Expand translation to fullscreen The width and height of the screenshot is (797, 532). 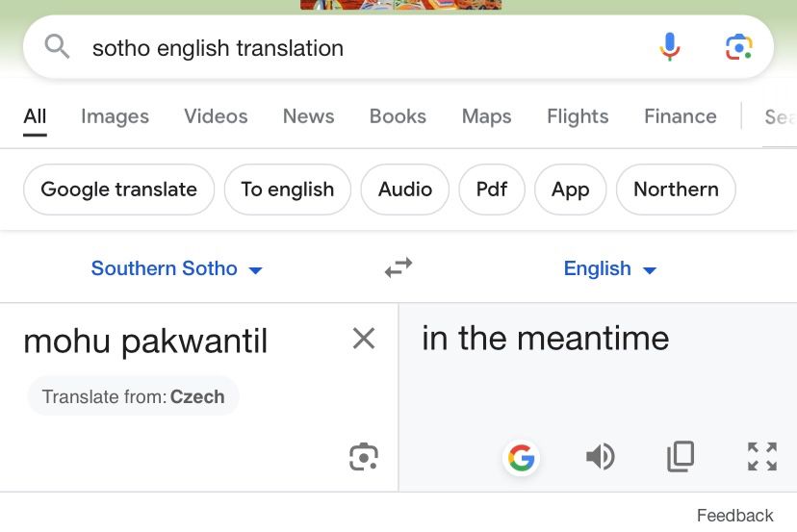click(762, 457)
